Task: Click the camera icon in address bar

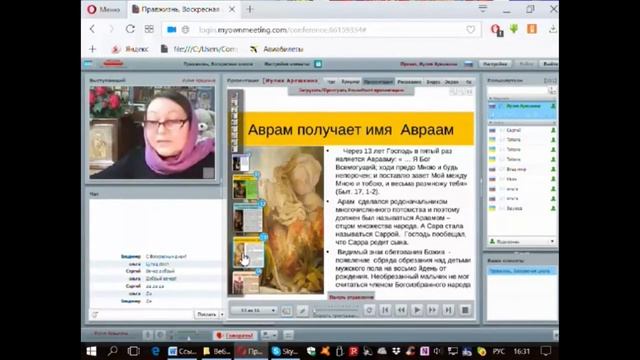Action: point(171,29)
